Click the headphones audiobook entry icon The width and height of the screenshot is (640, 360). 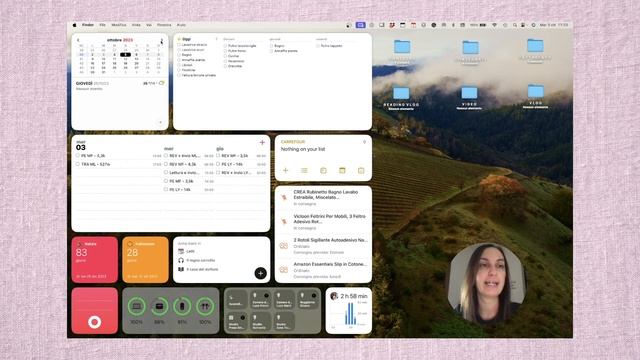click(x=181, y=260)
